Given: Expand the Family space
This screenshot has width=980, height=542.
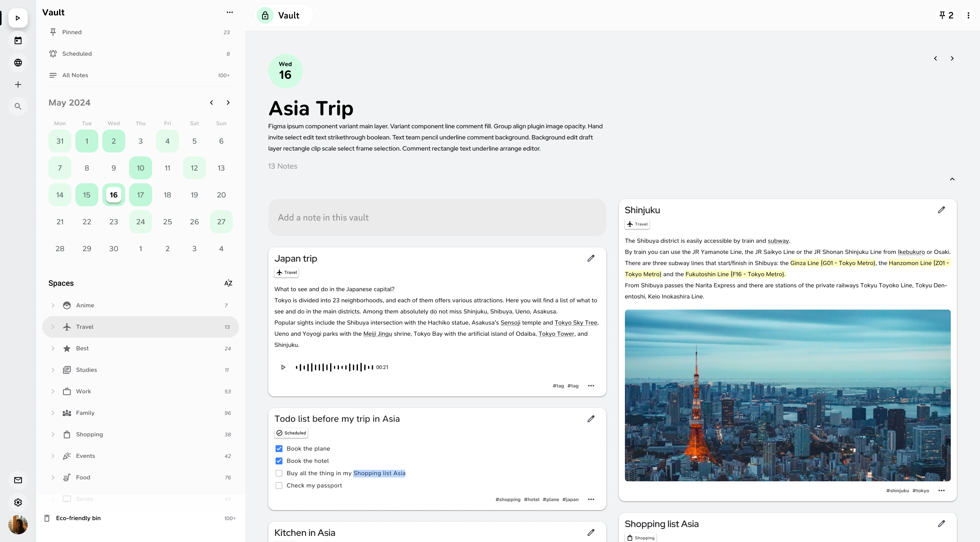Looking at the screenshot, I should (53, 413).
